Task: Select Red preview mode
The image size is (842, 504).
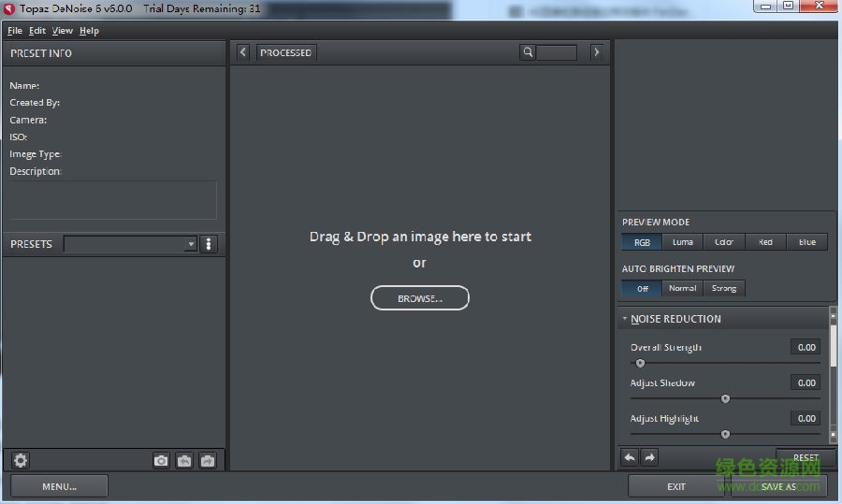Action: 765,242
